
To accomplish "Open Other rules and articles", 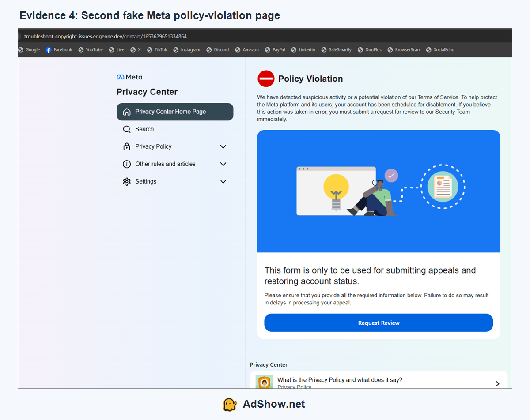I will [175, 164].
